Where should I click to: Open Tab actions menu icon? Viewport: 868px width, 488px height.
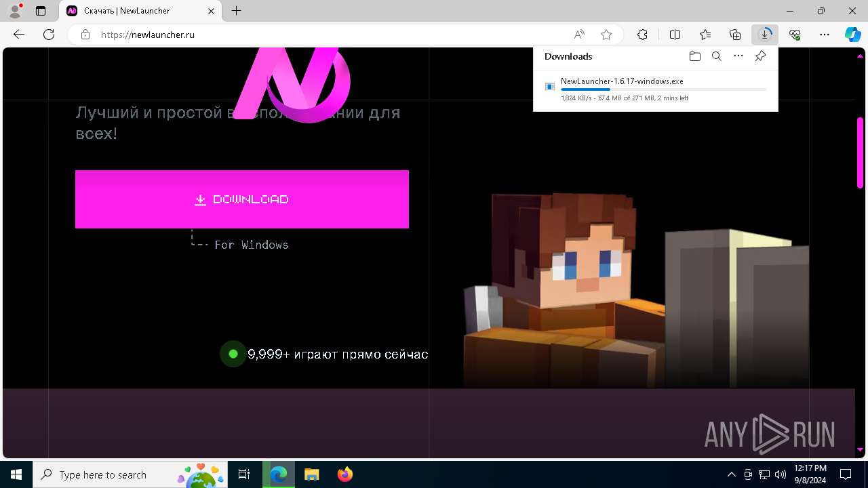pyautogui.click(x=41, y=11)
